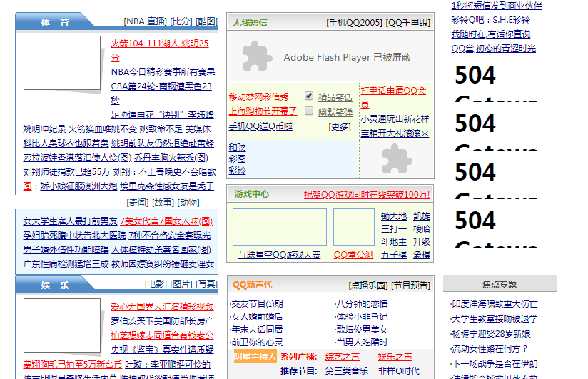Open 刘翔师徒捐款已超55万 link
588x379 pixels.
coord(66,172)
